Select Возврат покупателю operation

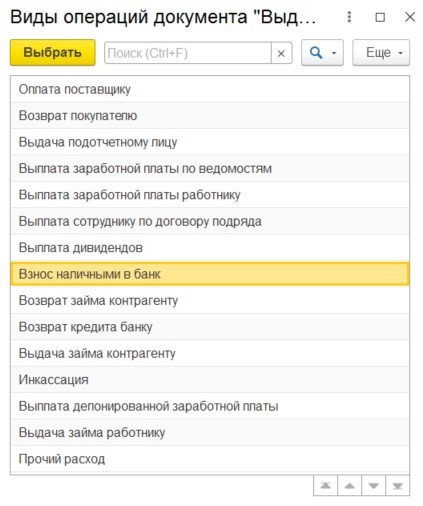(210, 115)
